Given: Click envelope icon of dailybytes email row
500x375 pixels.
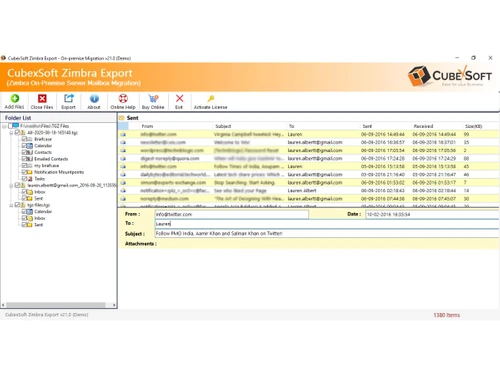Looking at the screenshot, I should coord(123,175).
